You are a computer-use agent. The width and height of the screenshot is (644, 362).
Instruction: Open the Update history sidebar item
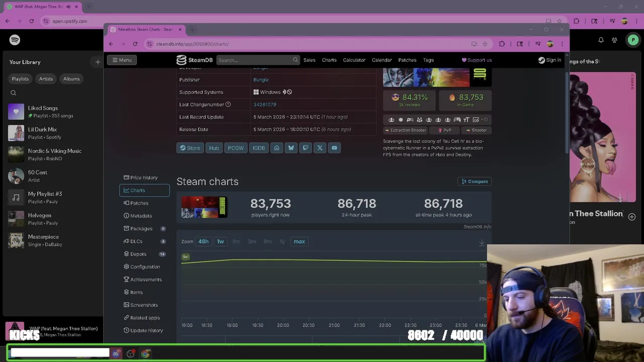pos(144,330)
